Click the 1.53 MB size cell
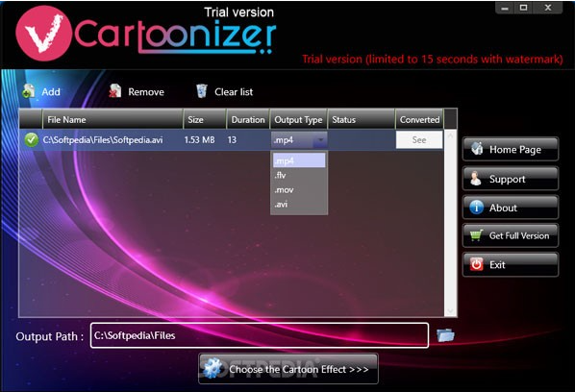The height and width of the screenshot is (392, 575). click(x=199, y=140)
